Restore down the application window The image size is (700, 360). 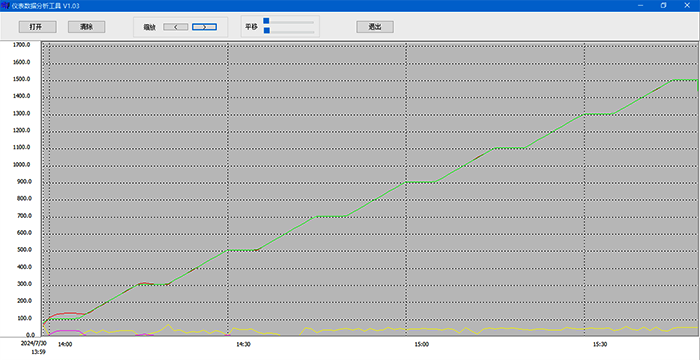pyautogui.click(x=663, y=5)
